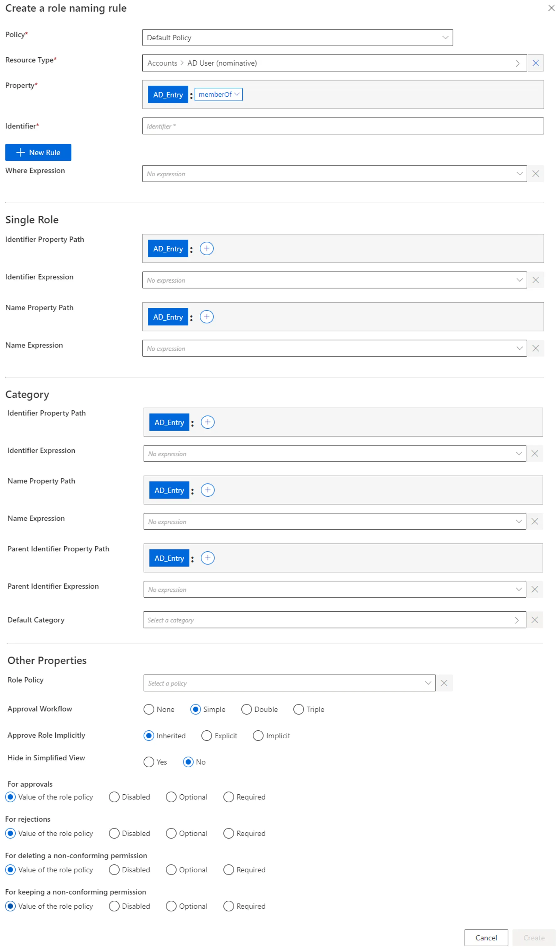The image size is (560, 952).
Task: Close the Create a role naming rule dialog
Action: [x=551, y=8]
